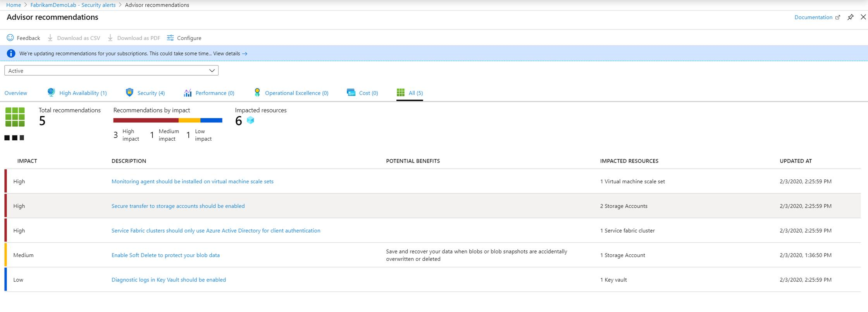
Task: Click the Configure button label
Action: coord(189,38)
